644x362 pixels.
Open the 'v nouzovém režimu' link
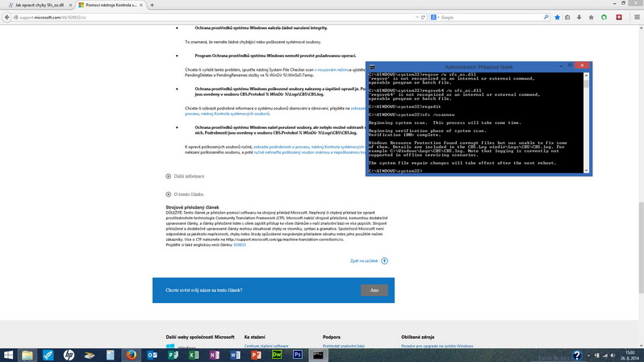tap(332, 70)
